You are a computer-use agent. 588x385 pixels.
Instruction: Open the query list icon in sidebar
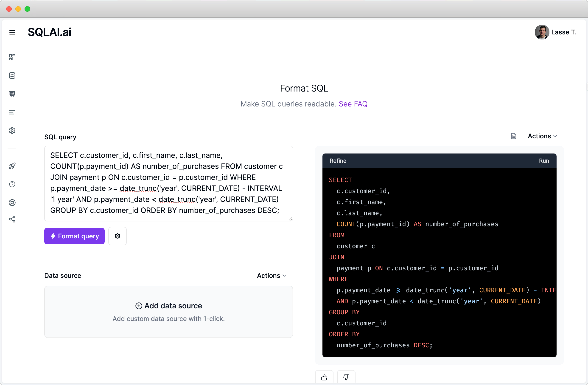click(x=12, y=112)
